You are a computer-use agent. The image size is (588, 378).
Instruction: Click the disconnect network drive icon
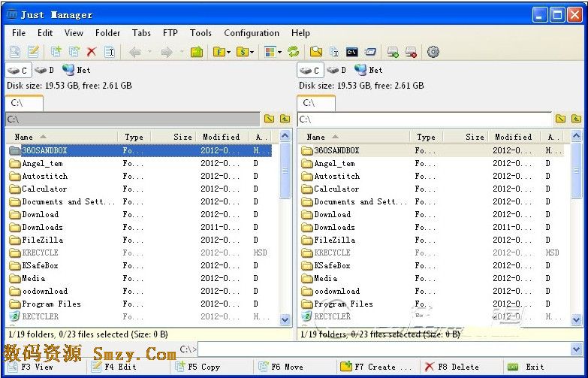(x=411, y=52)
